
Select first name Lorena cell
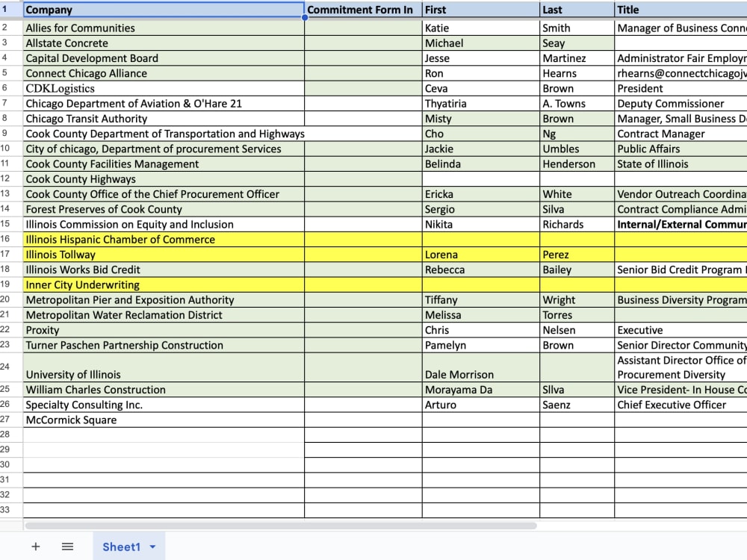(x=481, y=255)
